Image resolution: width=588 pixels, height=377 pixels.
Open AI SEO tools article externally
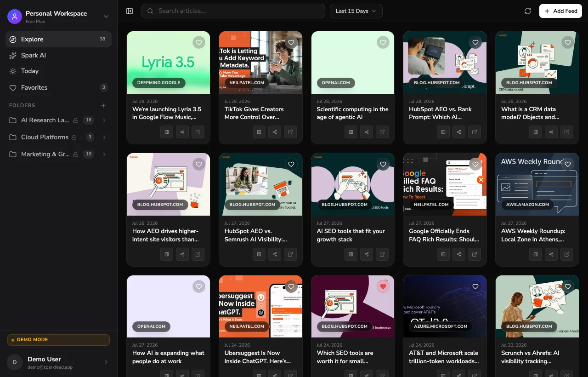tap(382, 254)
